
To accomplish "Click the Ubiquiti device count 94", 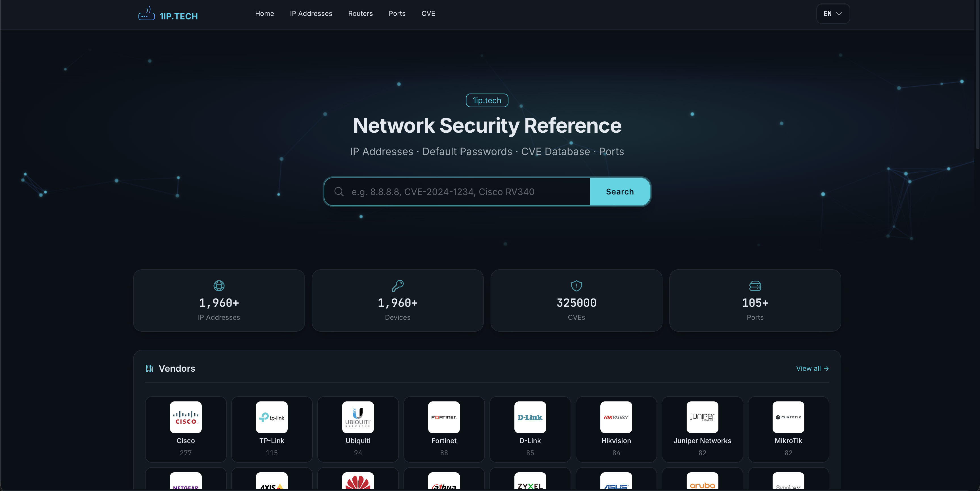I will tap(358, 453).
